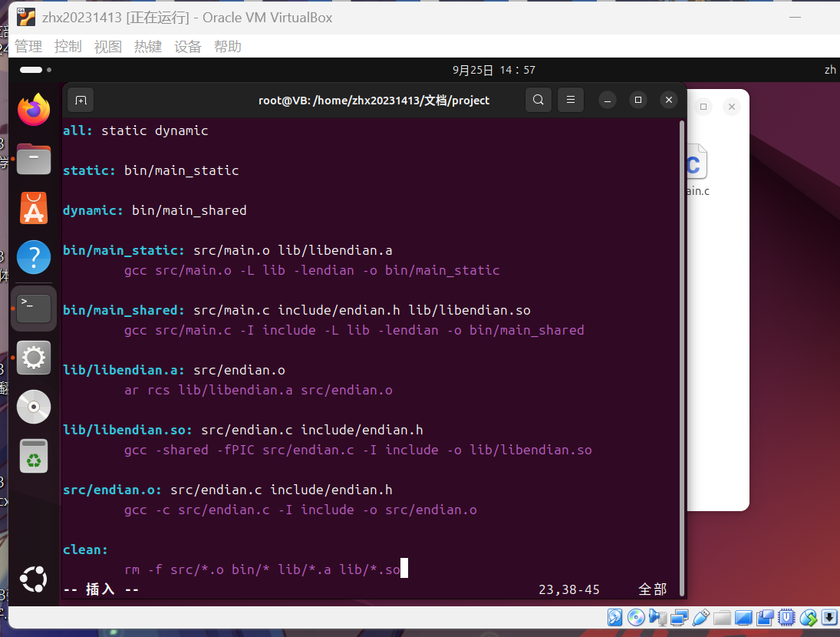
Task: Open Firefox from the Ubuntu dock
Action: 34,110
